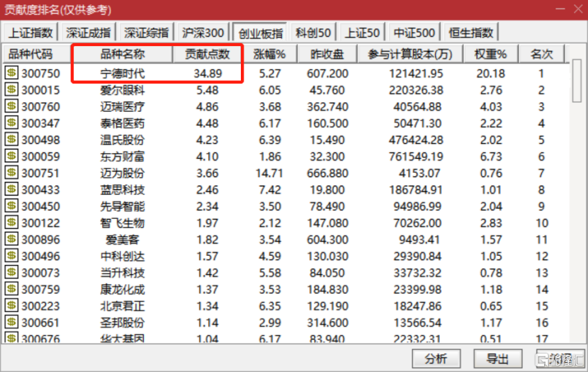Screen dimensions: 588x372
Task: Switch to the 上证指数 tab
Action: coord(30,33)
